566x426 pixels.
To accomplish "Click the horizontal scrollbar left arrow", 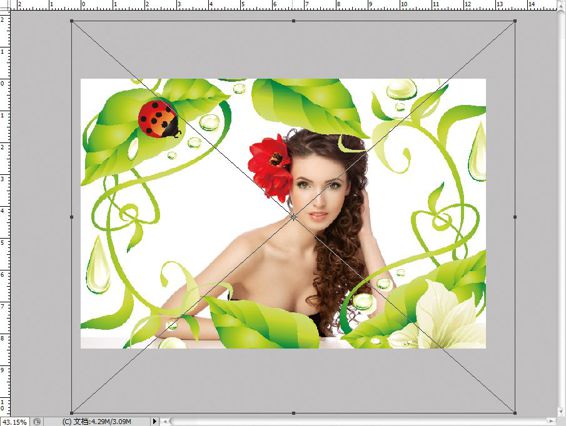I will pyautogui.click(x=165, y=421).
